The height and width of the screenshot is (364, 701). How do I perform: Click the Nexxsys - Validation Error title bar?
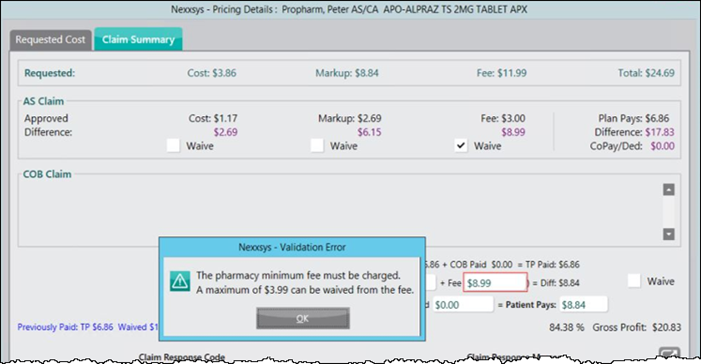coord(292,247)
